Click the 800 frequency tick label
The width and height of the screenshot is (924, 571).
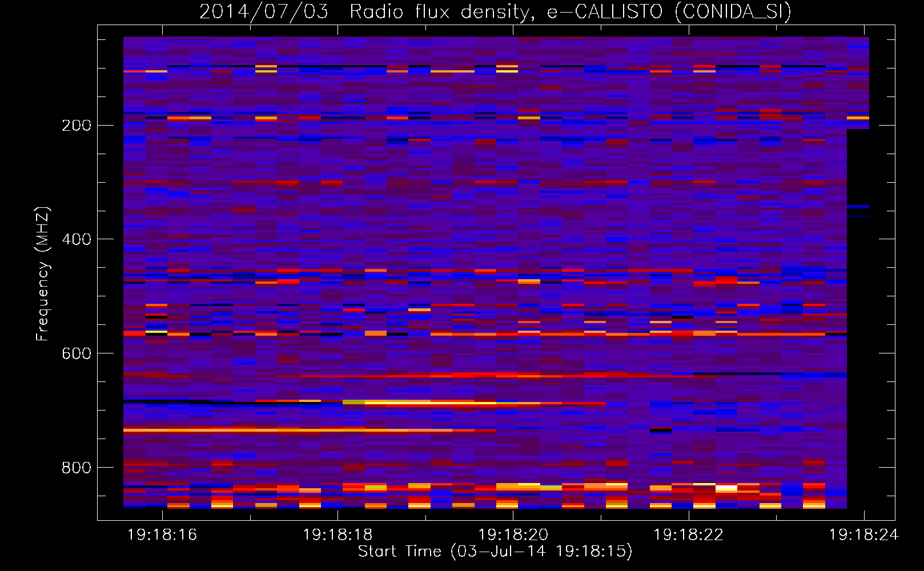click(77, 468)
